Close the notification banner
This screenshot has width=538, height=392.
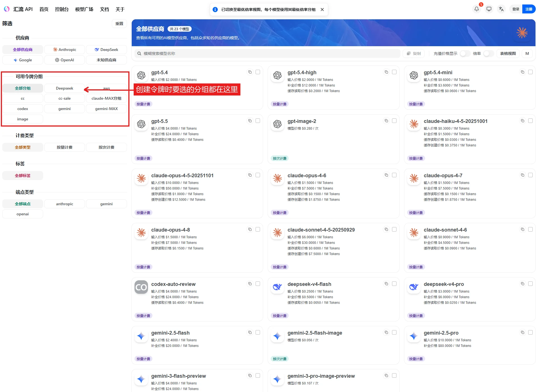322,10
